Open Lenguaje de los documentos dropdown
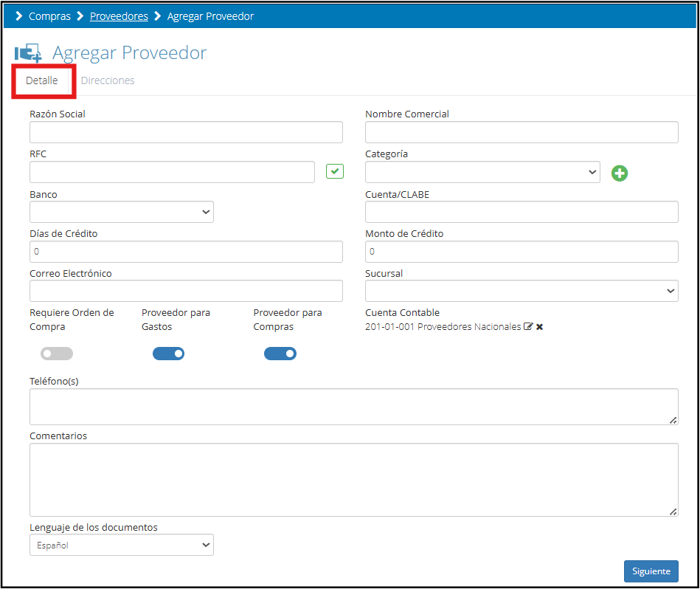 click(122, 545)
